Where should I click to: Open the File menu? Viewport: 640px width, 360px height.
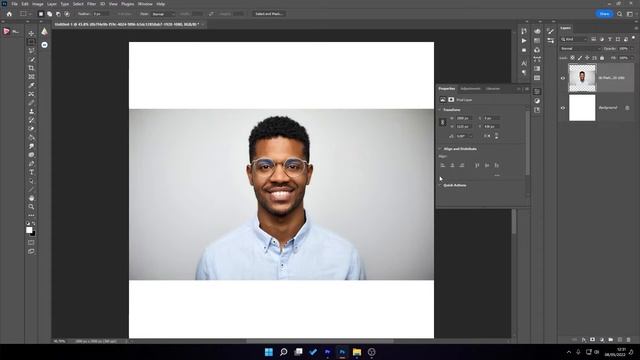pos(14,4)
